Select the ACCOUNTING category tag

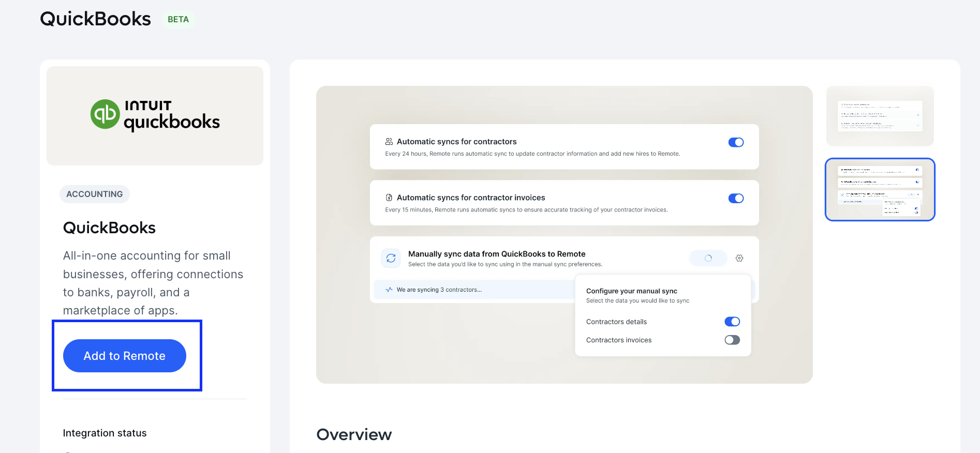click(x=95, y=194)
